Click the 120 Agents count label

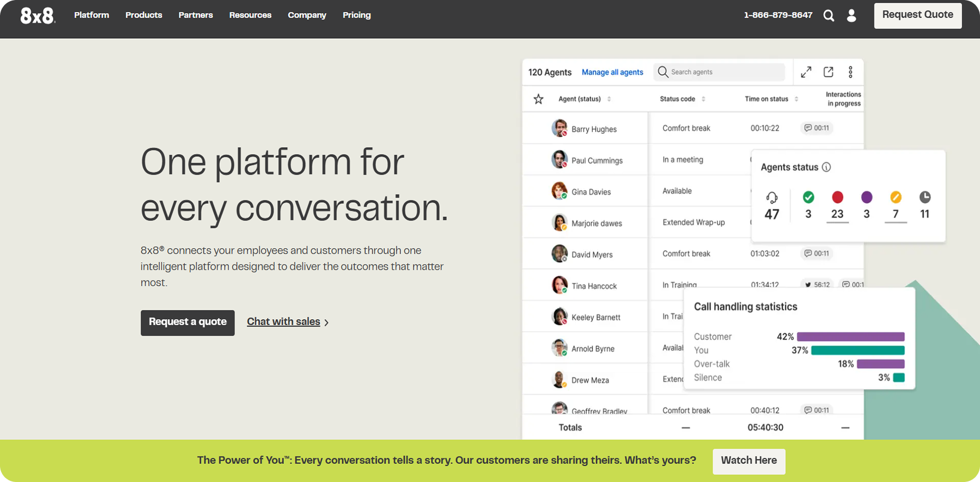[550, 72]
